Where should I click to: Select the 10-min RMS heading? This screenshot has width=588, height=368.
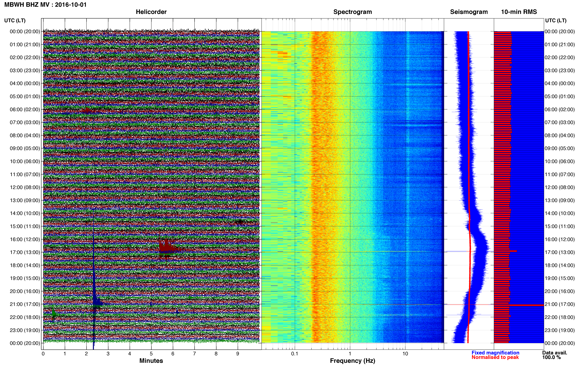tap(519, 12)
